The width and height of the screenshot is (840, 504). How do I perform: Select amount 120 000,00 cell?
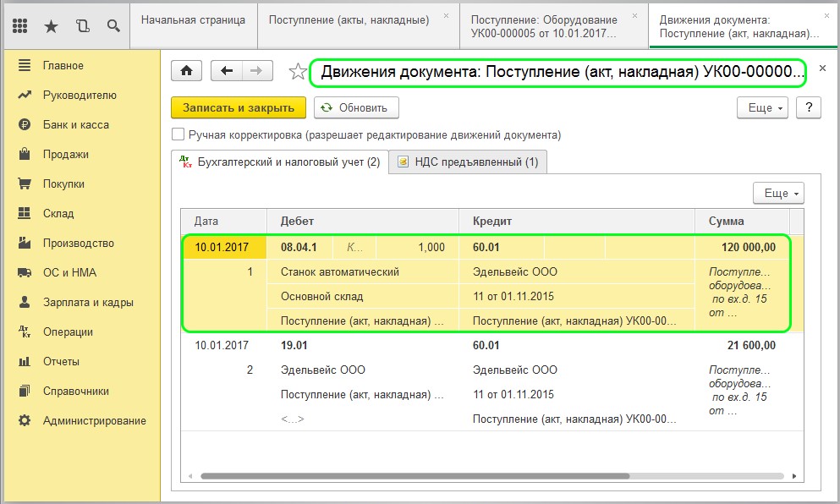pos(742,248)
